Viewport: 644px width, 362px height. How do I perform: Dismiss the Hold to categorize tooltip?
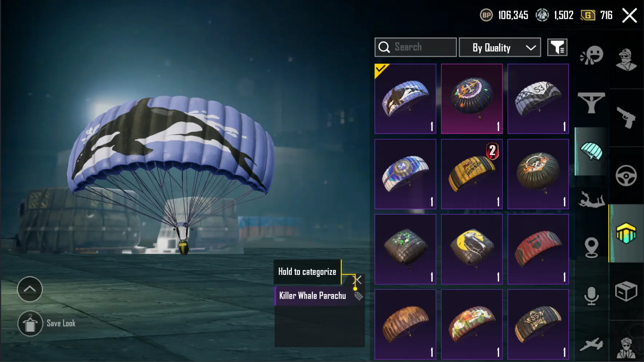point(358,280)
